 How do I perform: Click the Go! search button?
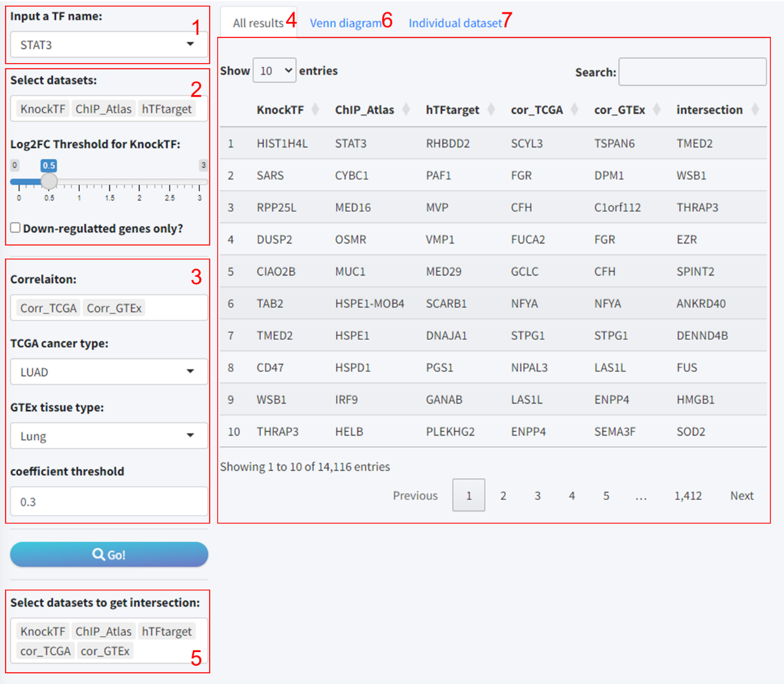click(109, 554)
